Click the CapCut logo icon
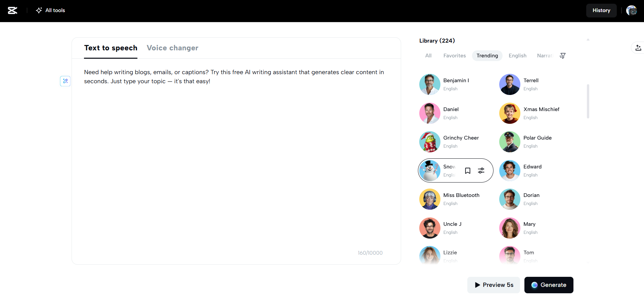 pyautogui.click(x=12, y=10)
